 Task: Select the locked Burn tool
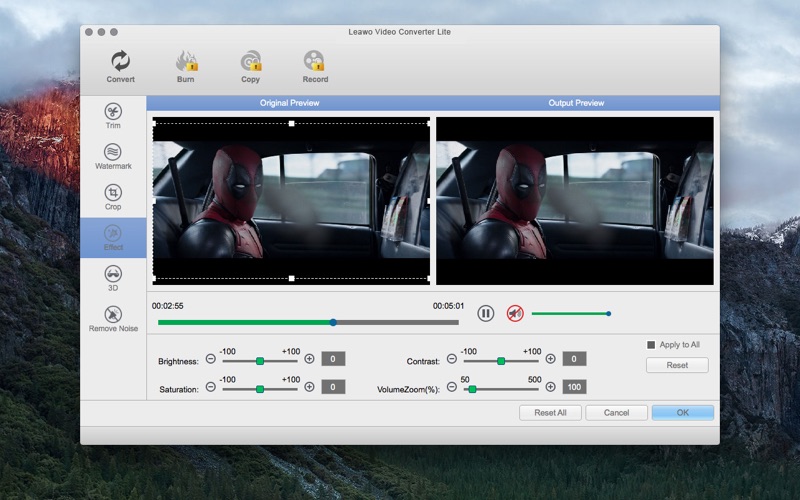tap(186, 66)
